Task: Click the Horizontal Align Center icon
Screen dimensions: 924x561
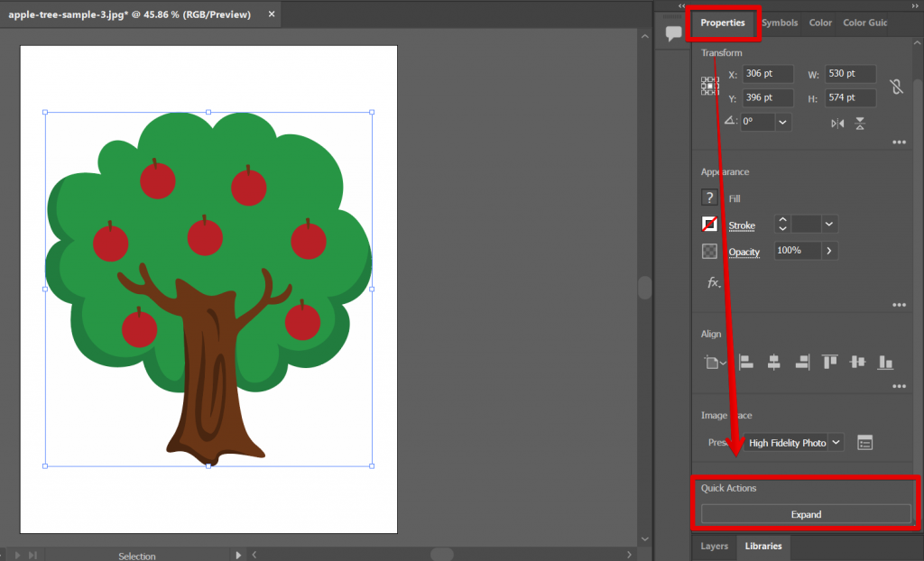Action: 772,362
